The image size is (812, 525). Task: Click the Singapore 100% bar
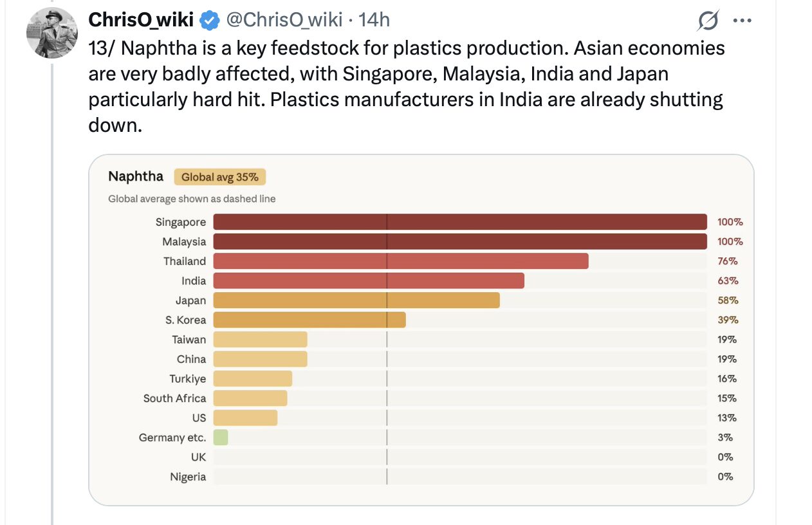click(x=459, y=222)
